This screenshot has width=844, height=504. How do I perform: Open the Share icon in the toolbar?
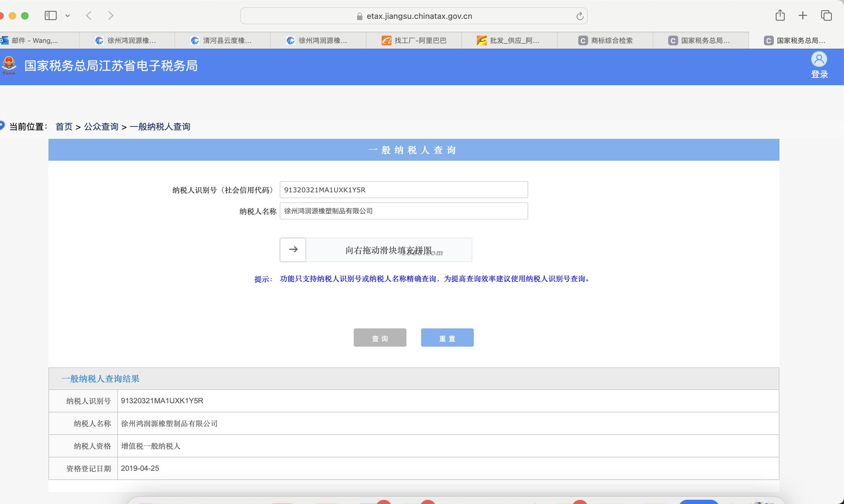(x=780, y=15)
